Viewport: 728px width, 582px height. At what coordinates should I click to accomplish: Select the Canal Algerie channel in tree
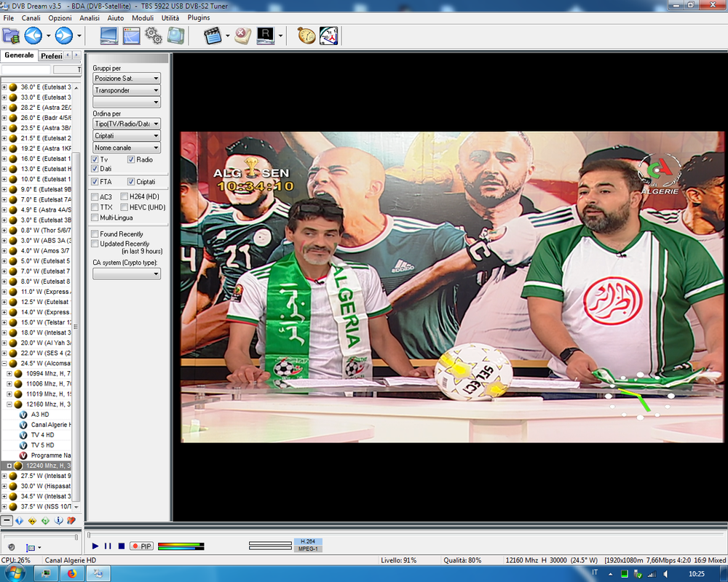coord(51,425)
